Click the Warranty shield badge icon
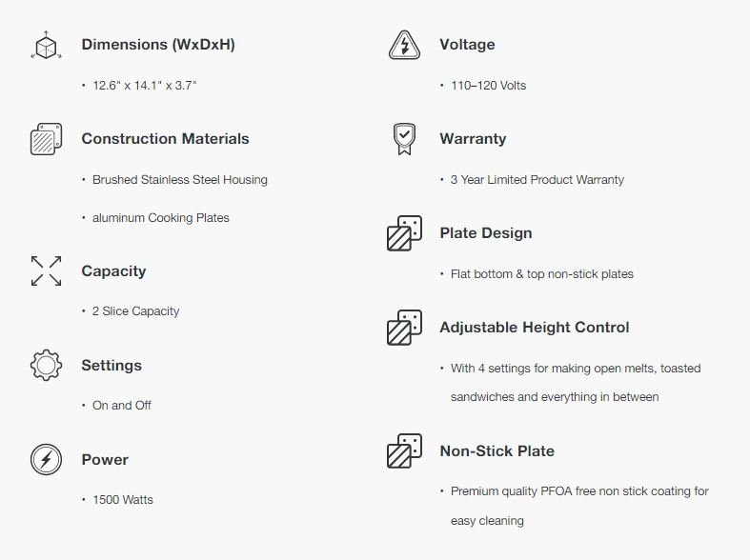750x560 pixels. click(x=404, y=139)
